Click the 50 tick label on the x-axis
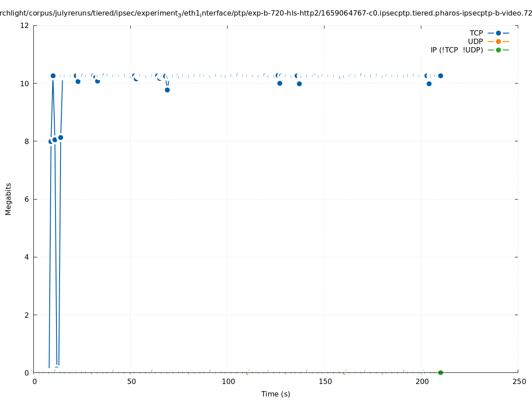The width and height of the screenshot is (532, 400). point(131,382)
